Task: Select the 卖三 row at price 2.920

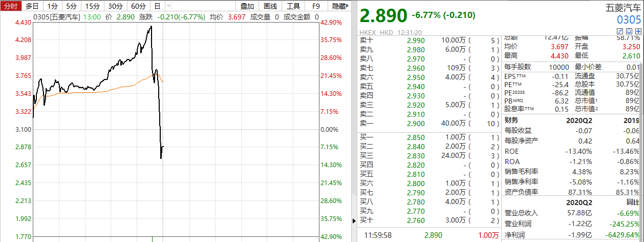Action: pos(429,105)
